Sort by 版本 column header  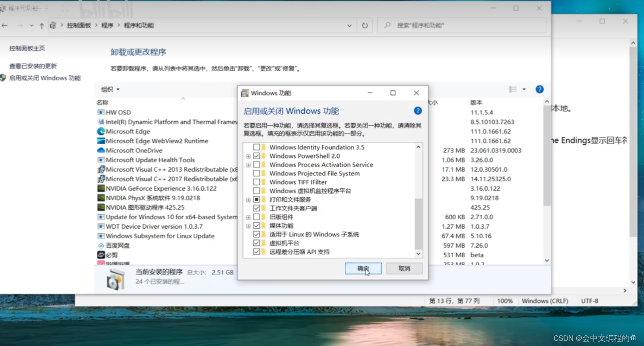[476, 102]
